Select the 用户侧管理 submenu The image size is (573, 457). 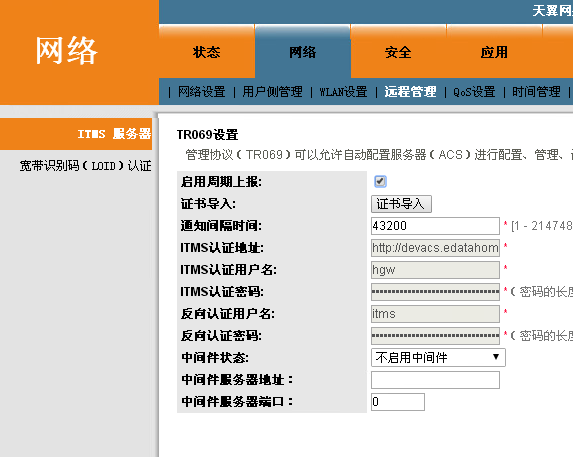[272, 92]
